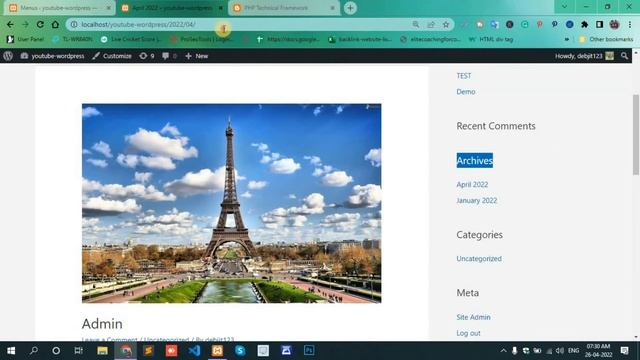
Task: Open XAMPP from the taskbar
Action: (x=217, y=351)
